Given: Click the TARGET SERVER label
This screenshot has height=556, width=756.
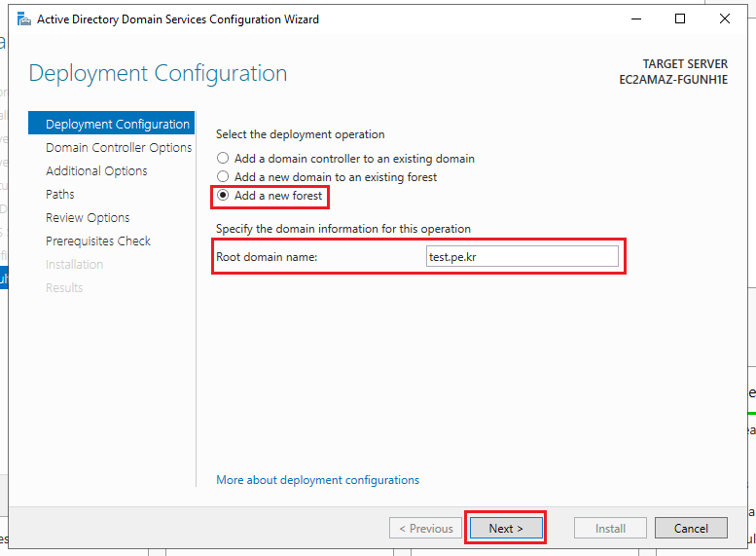Looking at the screenshot, I should [685, 63].
